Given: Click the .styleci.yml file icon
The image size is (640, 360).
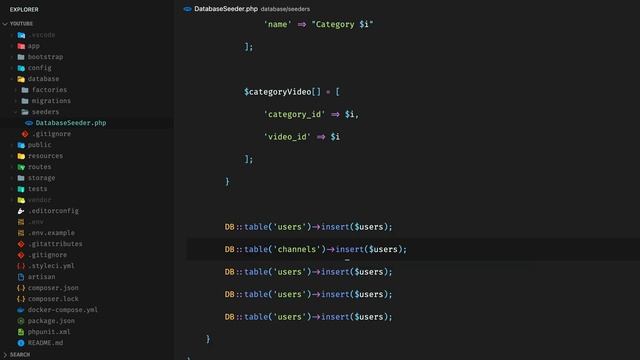Looking at the screenshot, I should (x=21, y=266).
